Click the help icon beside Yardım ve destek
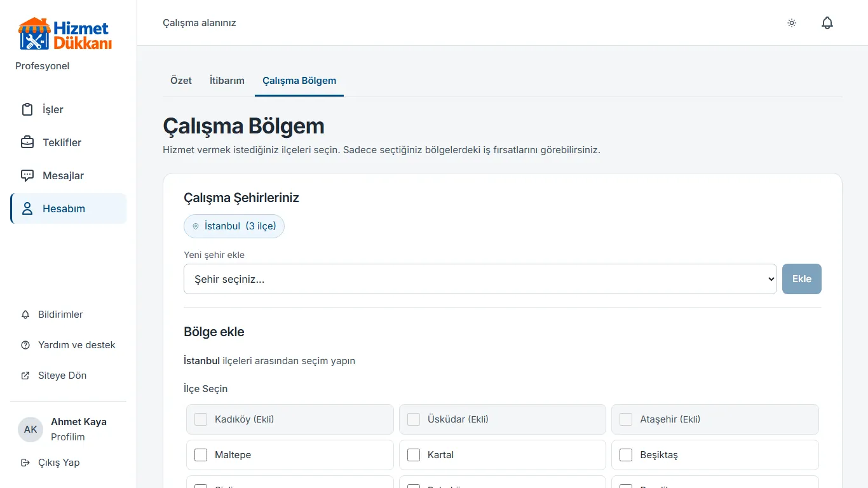This screenshot has height=488, width=868. 25,345
